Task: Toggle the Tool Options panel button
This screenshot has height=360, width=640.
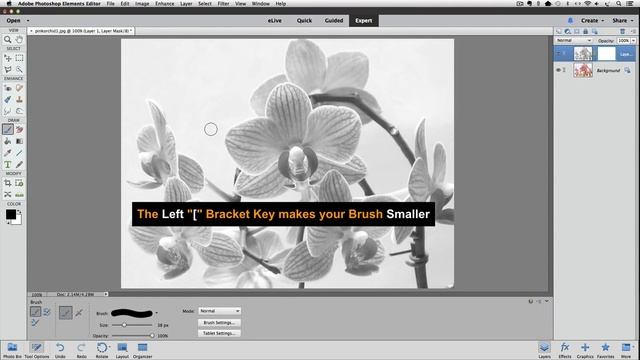Action: [x=36, y=350]
